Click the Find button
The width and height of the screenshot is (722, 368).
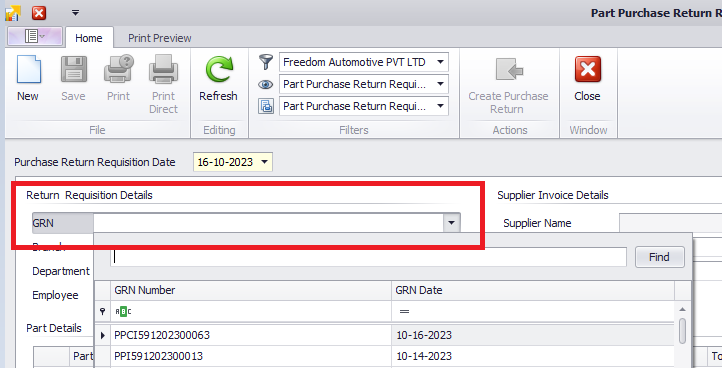click(x=659, y=257)
